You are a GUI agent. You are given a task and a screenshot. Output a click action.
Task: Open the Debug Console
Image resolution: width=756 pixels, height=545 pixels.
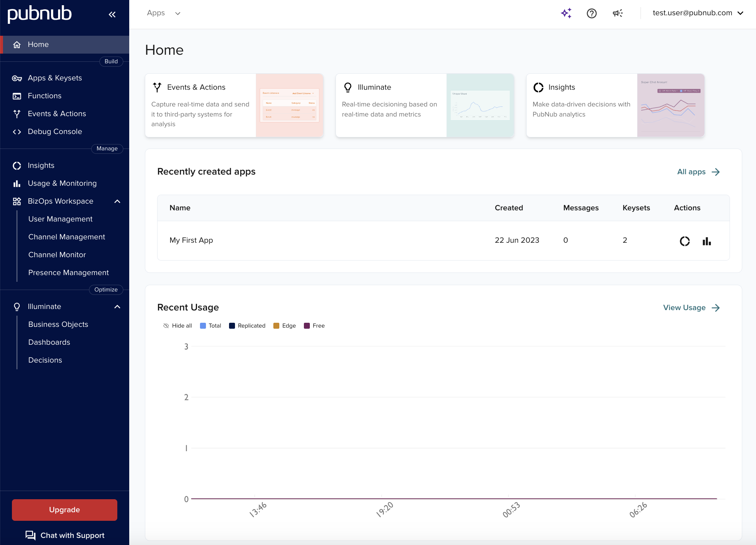click(x=55, y=131)
